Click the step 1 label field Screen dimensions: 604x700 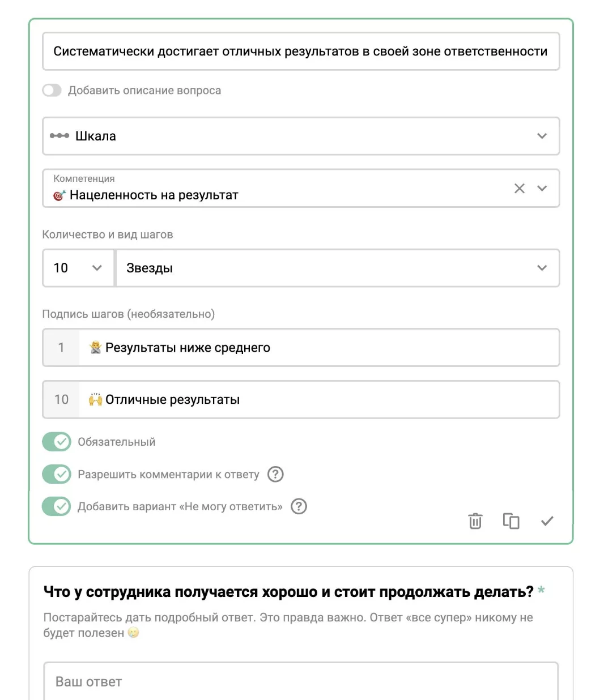[317, 348]
